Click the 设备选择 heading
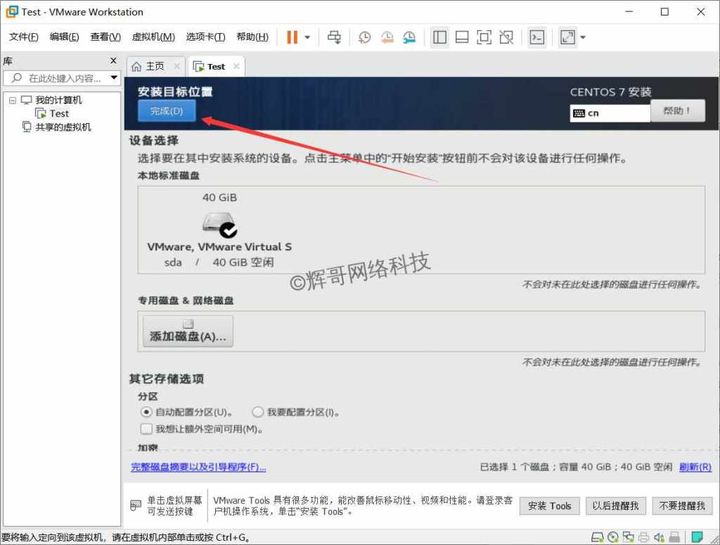The height and width of the screenshot is (545, 720). [153, 140]
